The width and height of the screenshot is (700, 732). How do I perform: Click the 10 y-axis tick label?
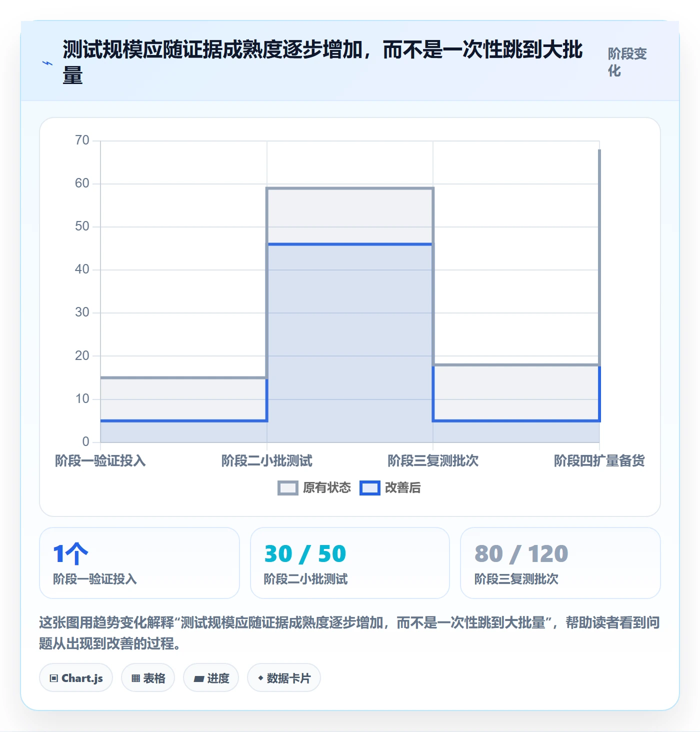pyautogui.click(x=82, y=398)
